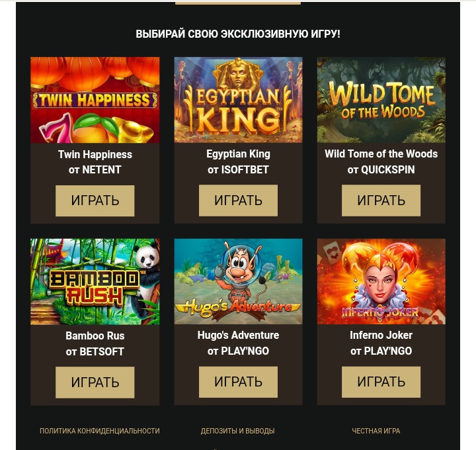
Task: Open the Bamboo Rush panda thumbnail
Action: coord(95,282)
